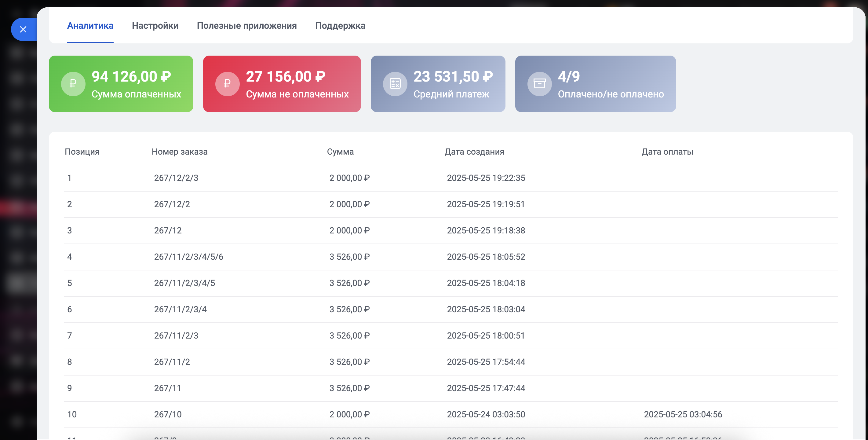Select the Поддержка tab

[x=340, y=26]
